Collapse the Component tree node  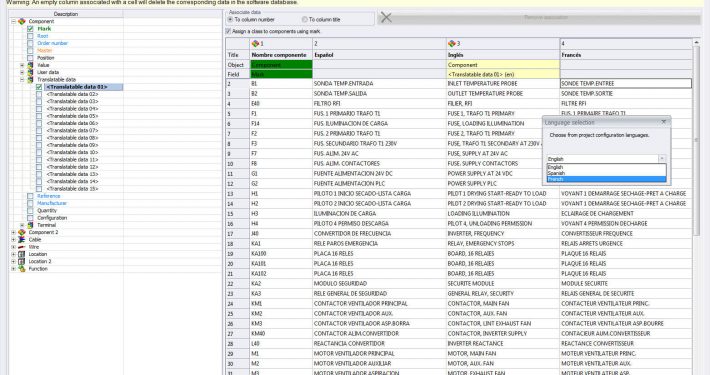14,21
